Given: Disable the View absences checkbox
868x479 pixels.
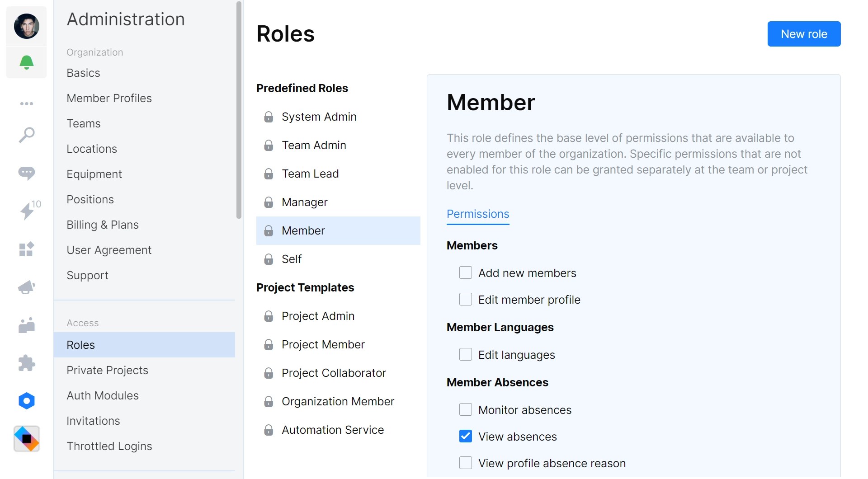Looking at the screenshot, I should click(465, 436).
